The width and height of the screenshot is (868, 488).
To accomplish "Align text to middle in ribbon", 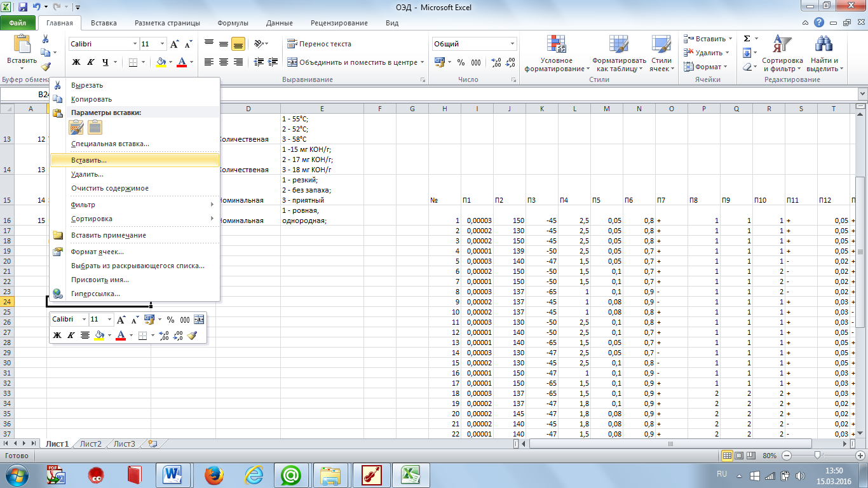I will (224, 44).
